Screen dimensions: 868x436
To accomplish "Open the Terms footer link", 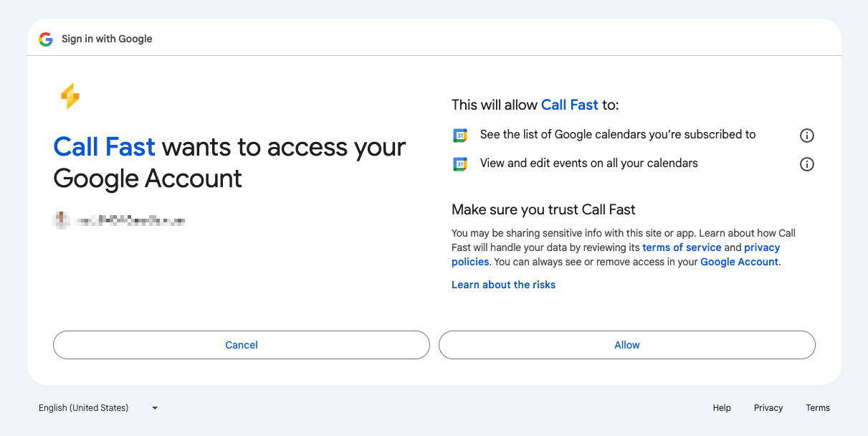I will (818, 408).
